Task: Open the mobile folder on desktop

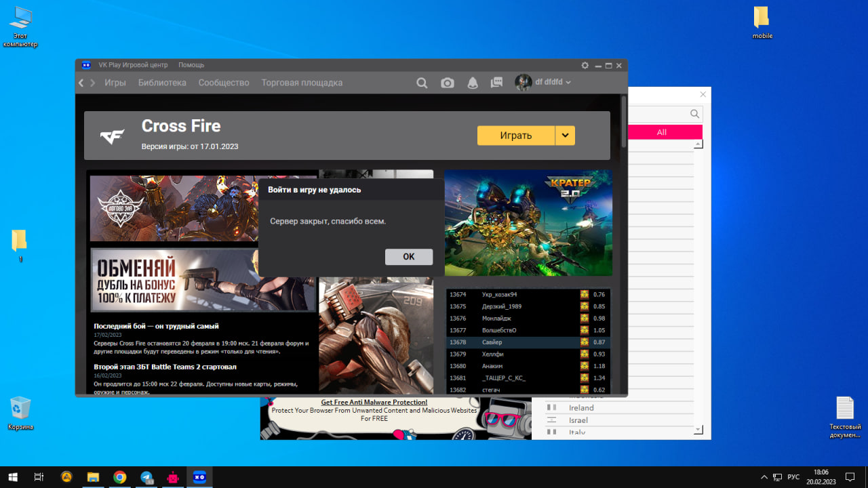Action: pos(762,22)
